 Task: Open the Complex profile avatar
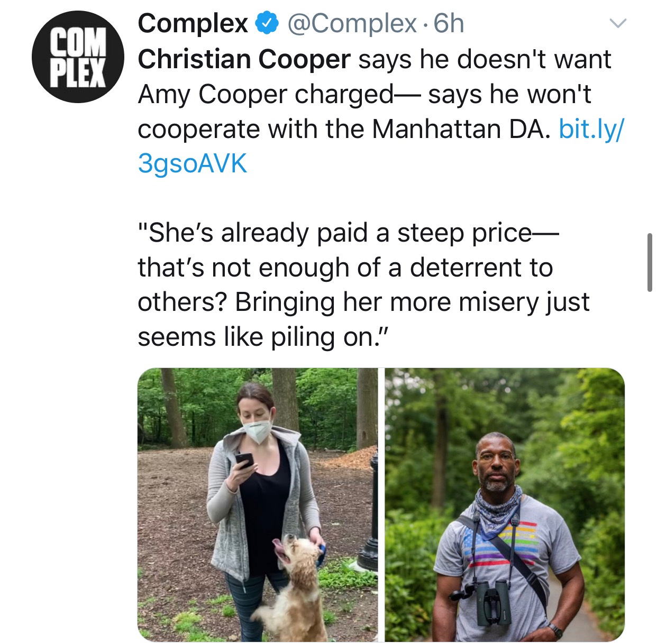[x=78, y=57]
